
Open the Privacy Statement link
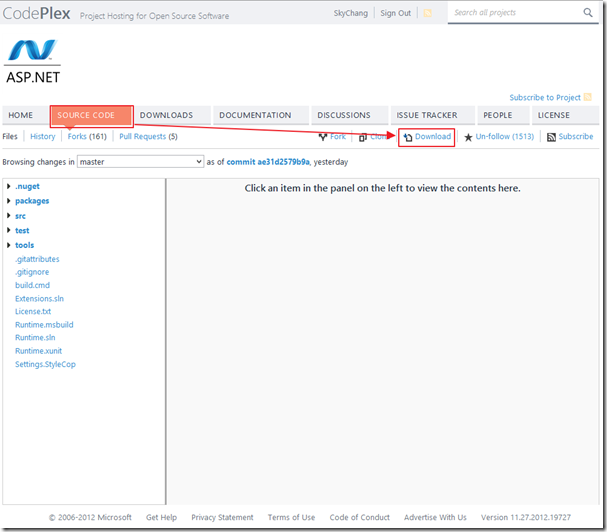pos(222,517)
